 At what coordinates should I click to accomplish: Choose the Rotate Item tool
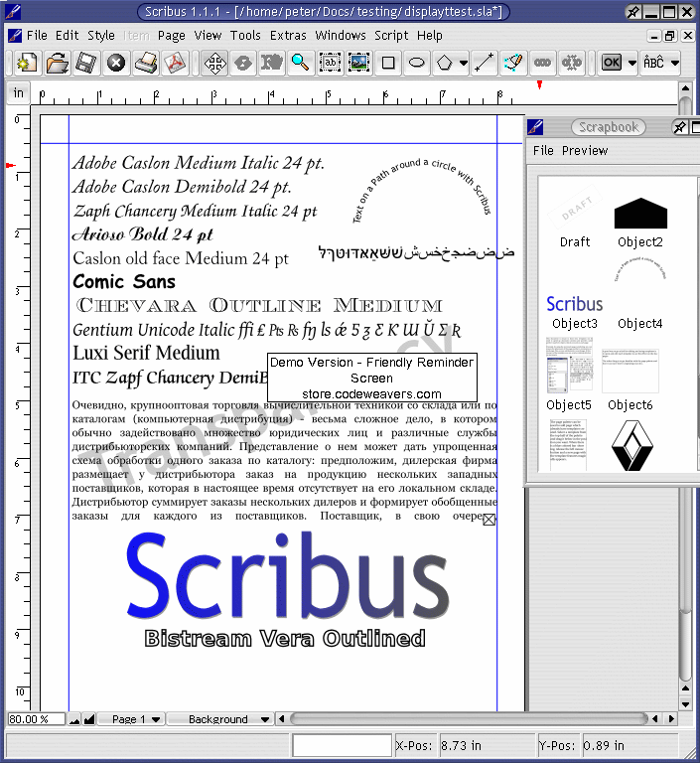pos(243,63)
